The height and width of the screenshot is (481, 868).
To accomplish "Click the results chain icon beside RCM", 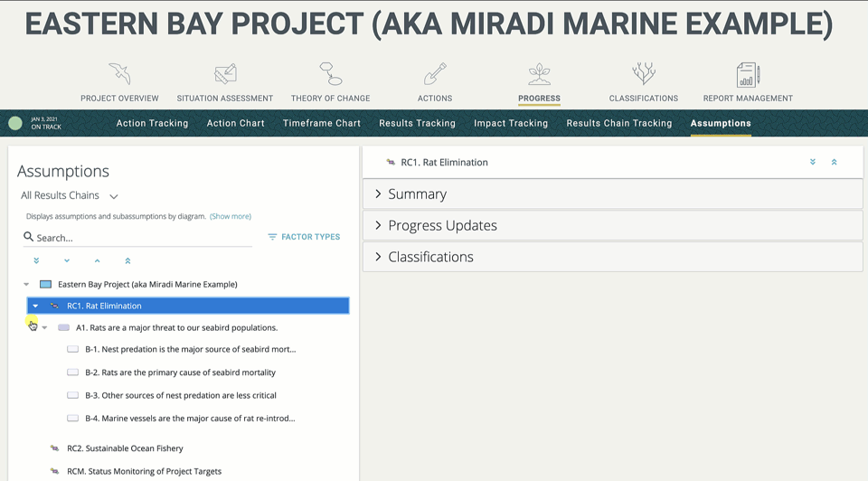I will [54, 471].
